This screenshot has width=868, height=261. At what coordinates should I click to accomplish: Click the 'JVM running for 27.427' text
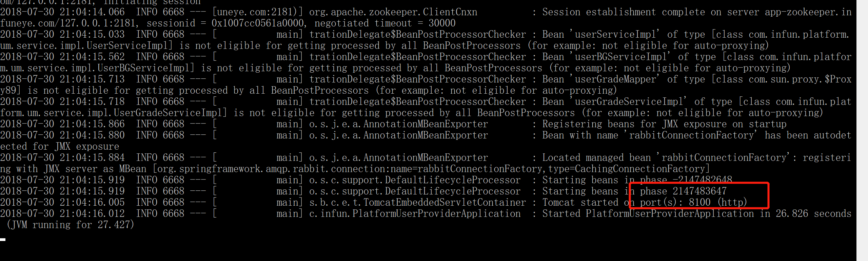[x=70, y=225]
